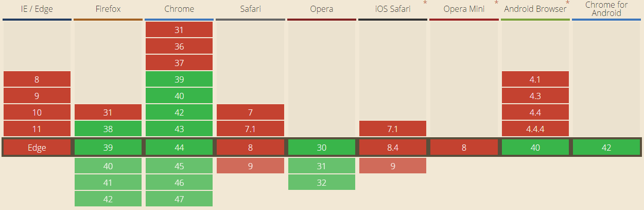Select Firefox version 38 cell

(x=108, y=129)
